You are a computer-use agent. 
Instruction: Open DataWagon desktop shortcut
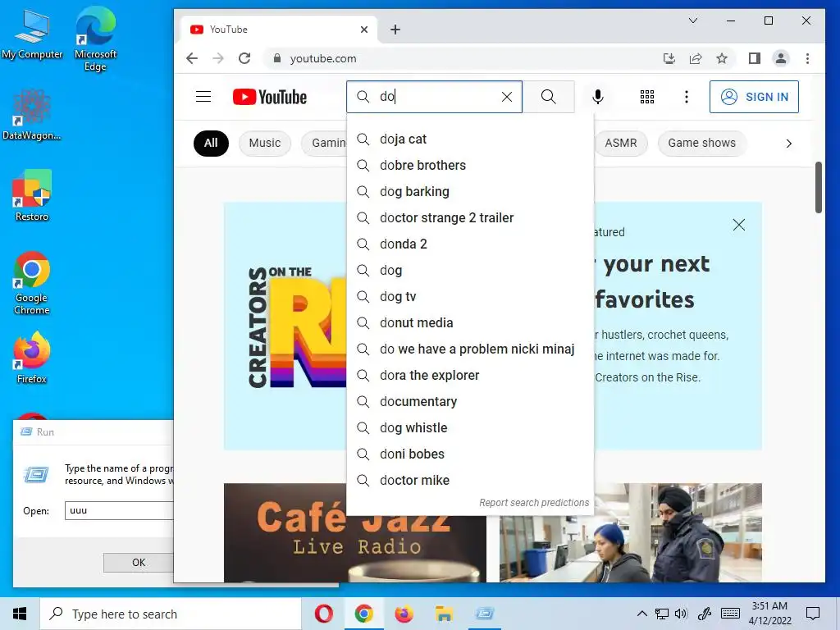click(x=32, y=115)
